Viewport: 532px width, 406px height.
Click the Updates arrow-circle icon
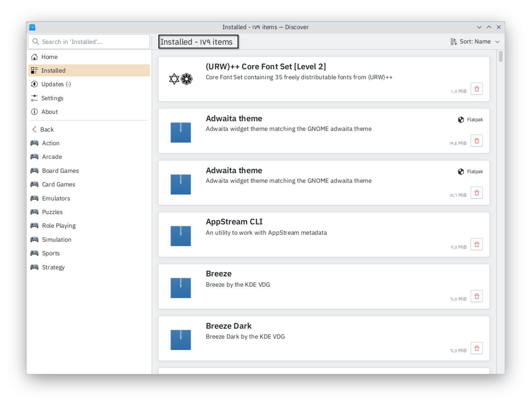pos(34,84)
